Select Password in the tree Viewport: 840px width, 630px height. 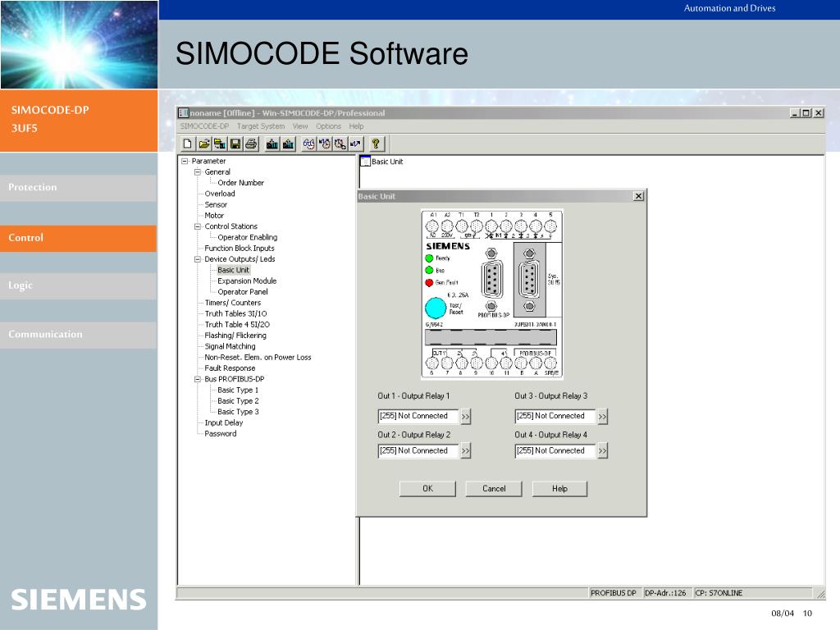pos(220,433)
